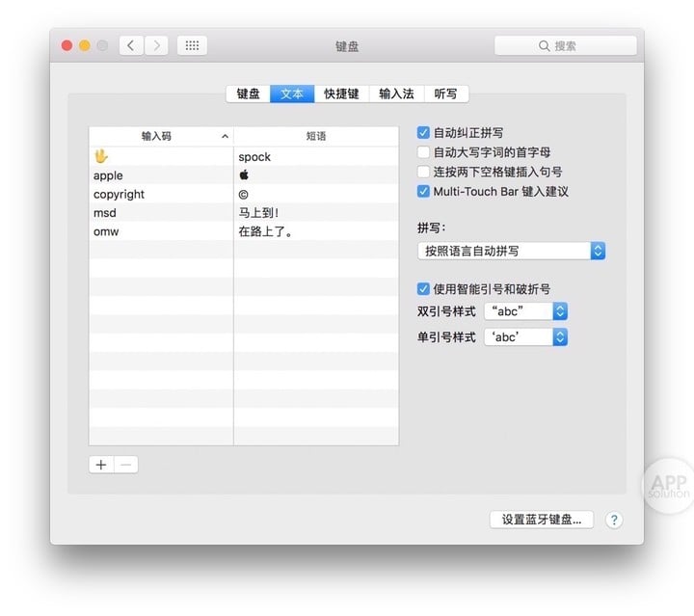Switch to the 键盘 tab

click(x=249, y=94)
